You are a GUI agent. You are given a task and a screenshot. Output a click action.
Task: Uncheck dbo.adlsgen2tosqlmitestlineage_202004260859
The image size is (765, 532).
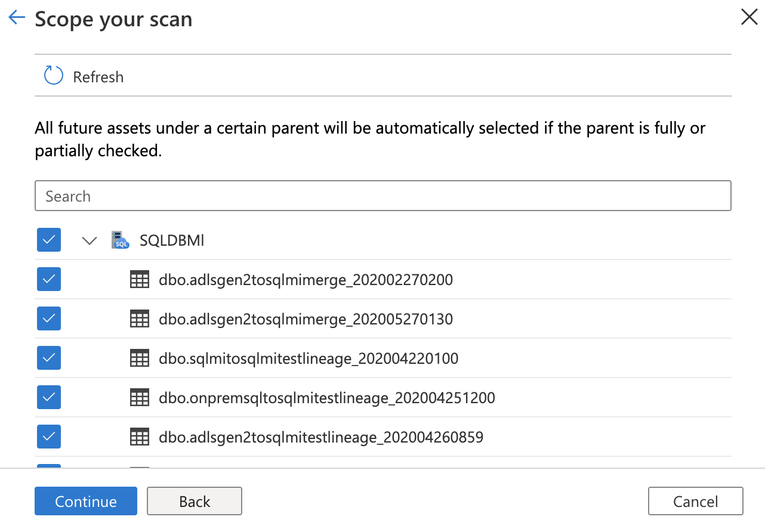(x=48, y=437)
